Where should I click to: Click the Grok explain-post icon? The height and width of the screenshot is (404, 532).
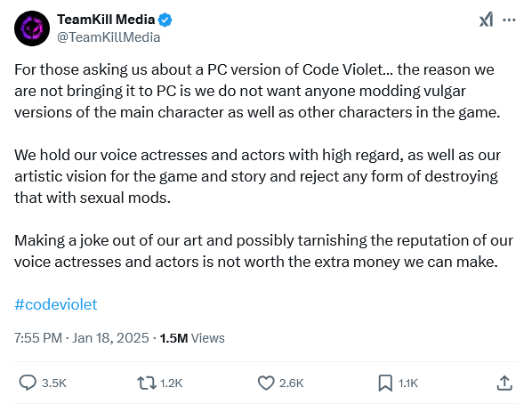[x=487, y=20]
